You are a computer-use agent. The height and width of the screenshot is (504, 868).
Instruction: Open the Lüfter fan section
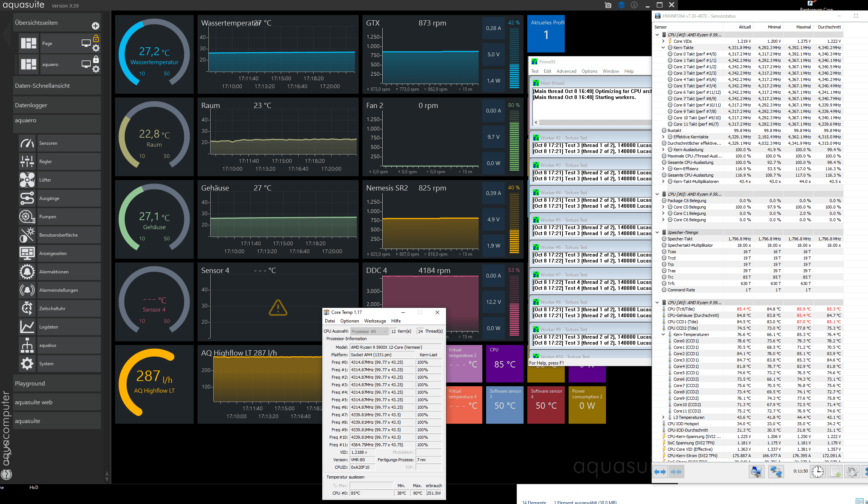coord(60,180)
